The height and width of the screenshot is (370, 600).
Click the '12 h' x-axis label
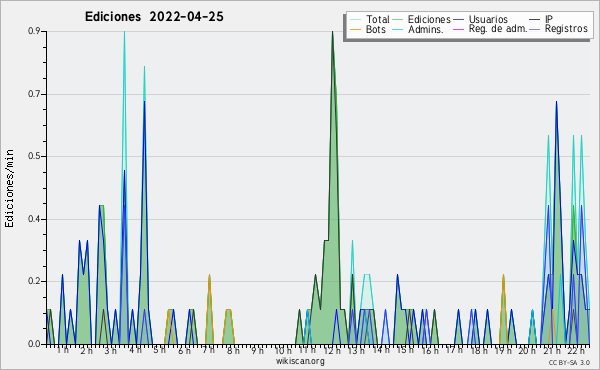(x=332, y=350)
